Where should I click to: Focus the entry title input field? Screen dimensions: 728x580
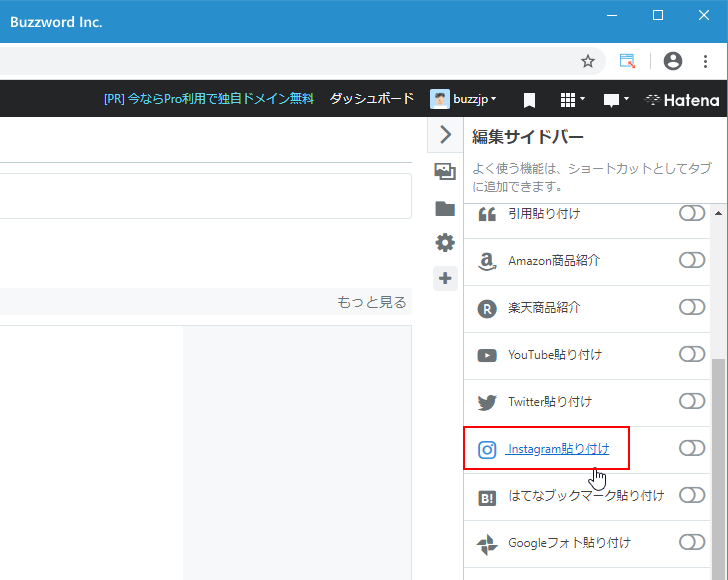tap(205, 196)
